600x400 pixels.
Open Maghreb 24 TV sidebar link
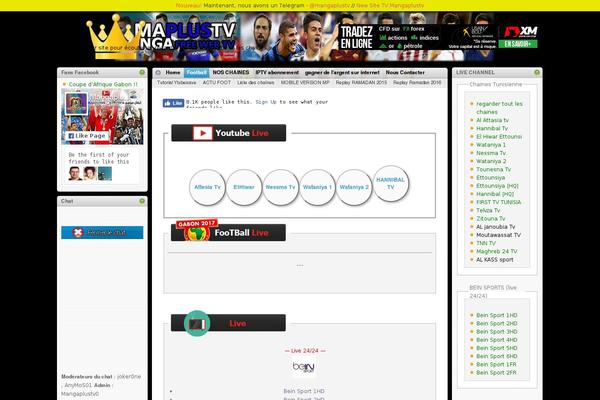496,251
